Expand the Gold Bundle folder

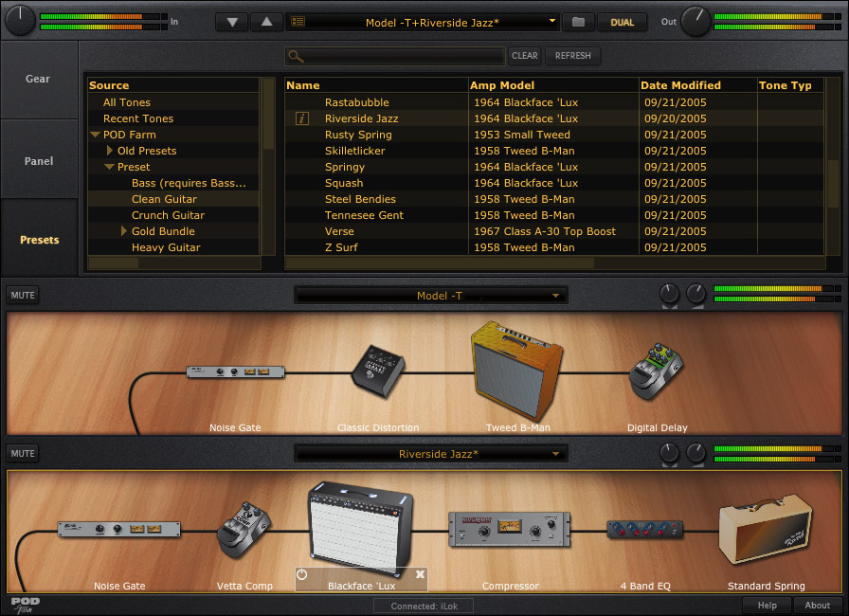coord(123,231)
